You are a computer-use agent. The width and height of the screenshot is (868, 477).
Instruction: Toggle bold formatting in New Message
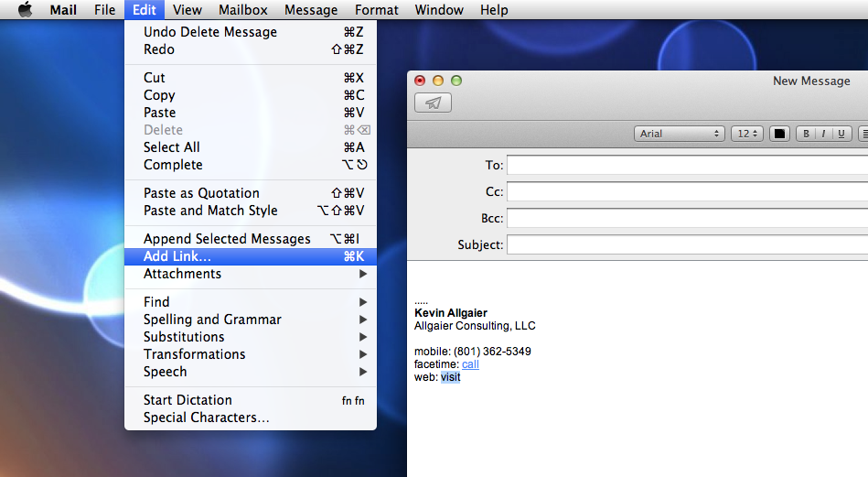[806, 134]
